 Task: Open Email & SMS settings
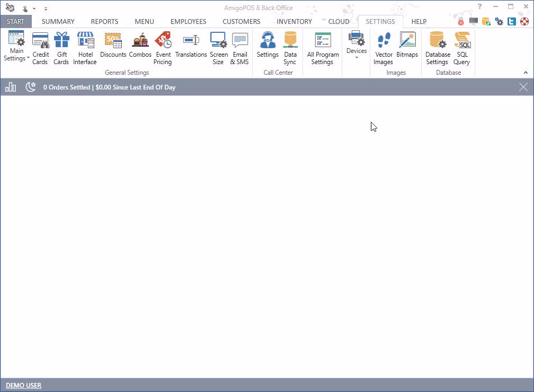[x=239, y=48]
